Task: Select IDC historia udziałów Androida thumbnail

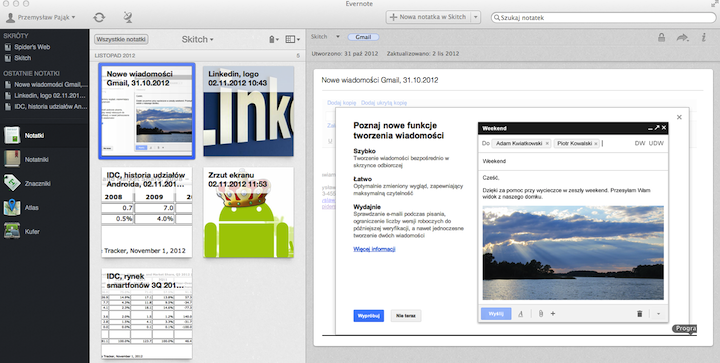Action: 147,212
